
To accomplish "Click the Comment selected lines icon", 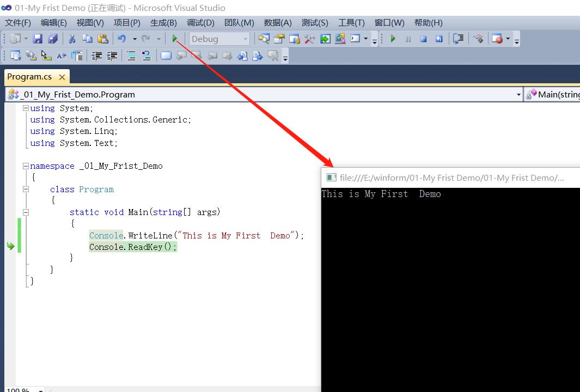I will click(131, 56).
